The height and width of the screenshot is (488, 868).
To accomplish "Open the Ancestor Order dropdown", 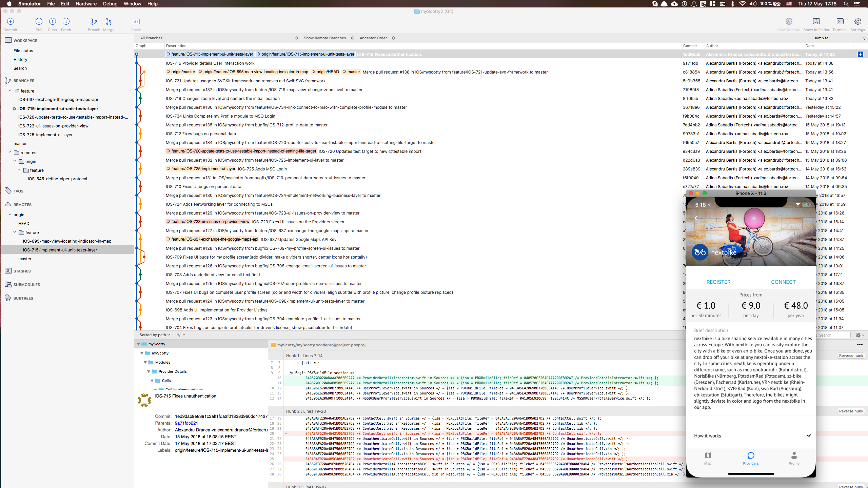I will coord(377,38).
